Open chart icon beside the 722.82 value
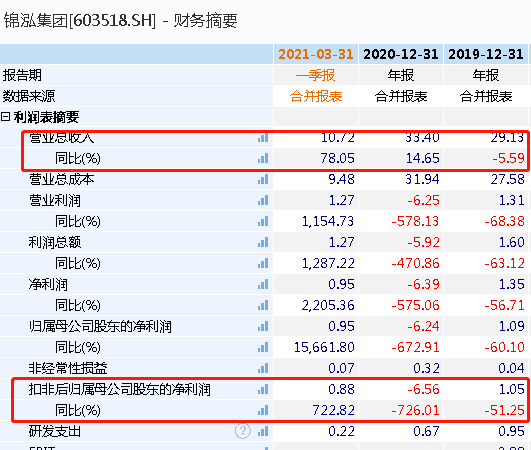531x450 pixels. click(263, 410)
